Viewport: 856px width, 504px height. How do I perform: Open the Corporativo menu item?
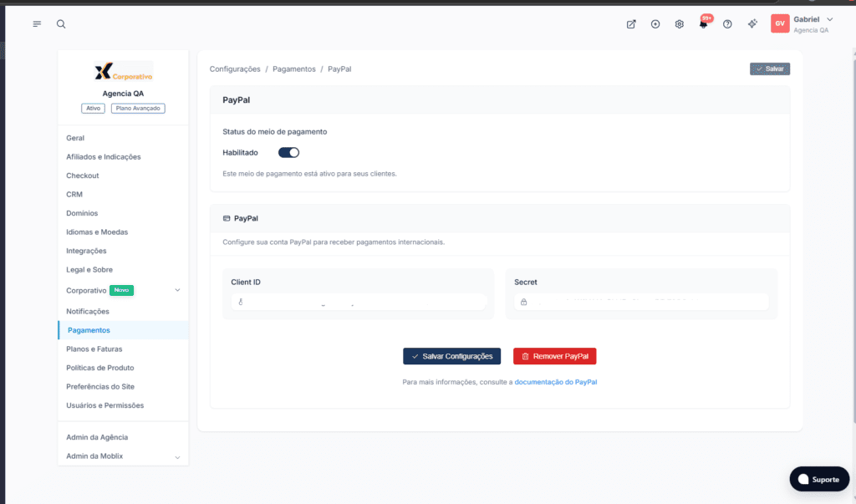[86, 291]
